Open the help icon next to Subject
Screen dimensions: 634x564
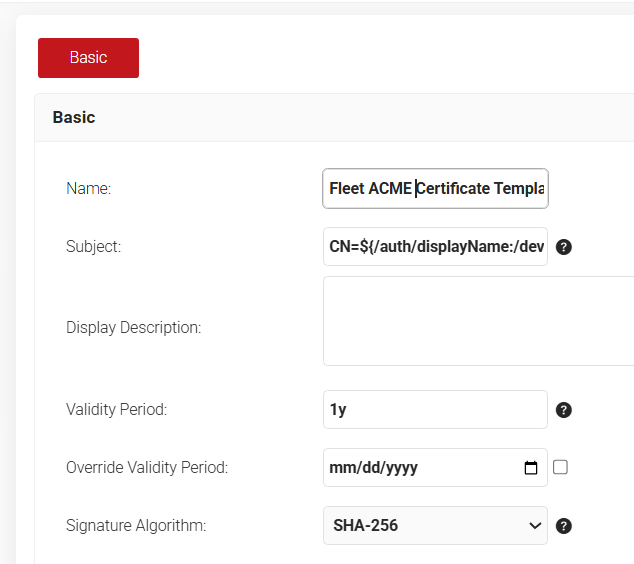564,247
